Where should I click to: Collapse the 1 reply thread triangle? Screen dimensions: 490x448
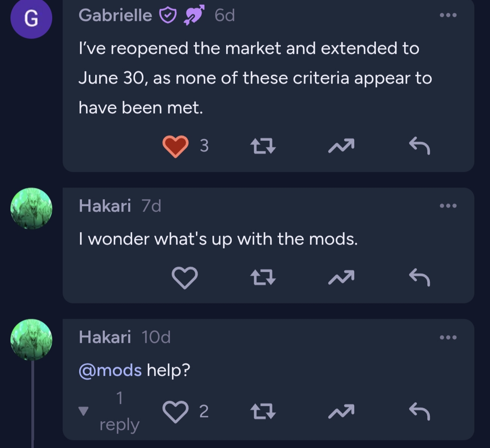(x=83, y=411)
